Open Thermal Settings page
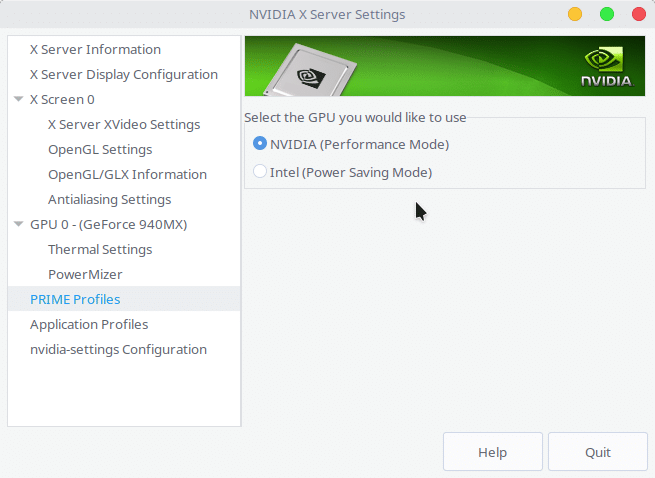The width and height of the screenshot is (655, 478). pyautogui.click(x=100, y=249)
